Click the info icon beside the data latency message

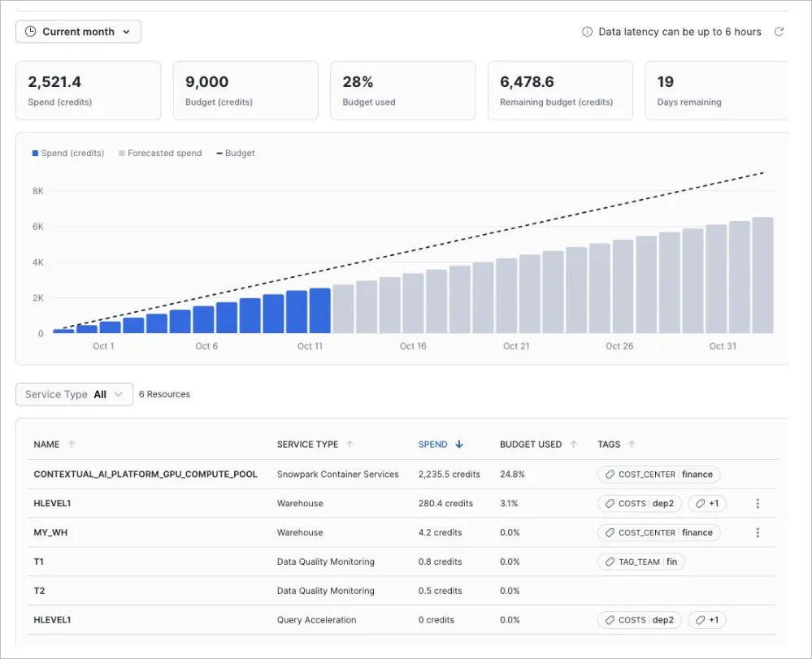tap(588, 32)
